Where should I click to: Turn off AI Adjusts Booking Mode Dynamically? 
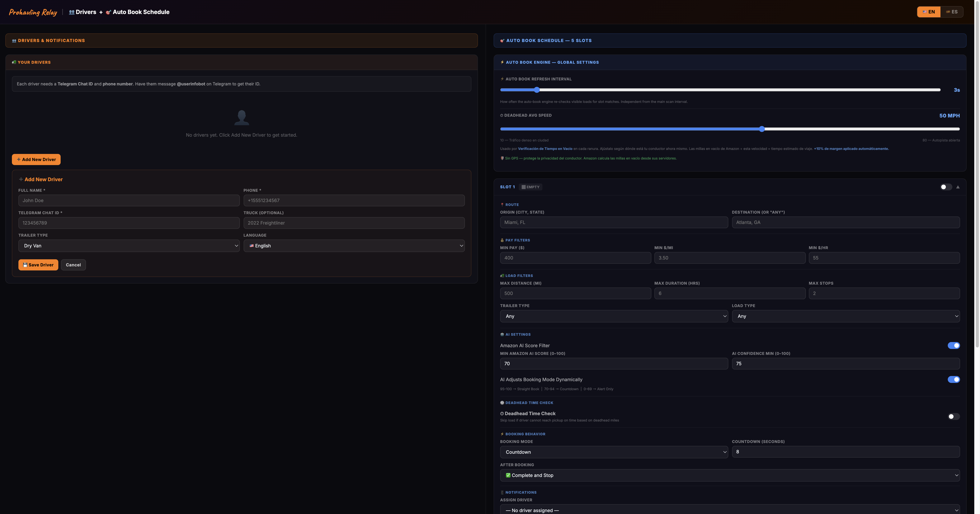point(954,379)
